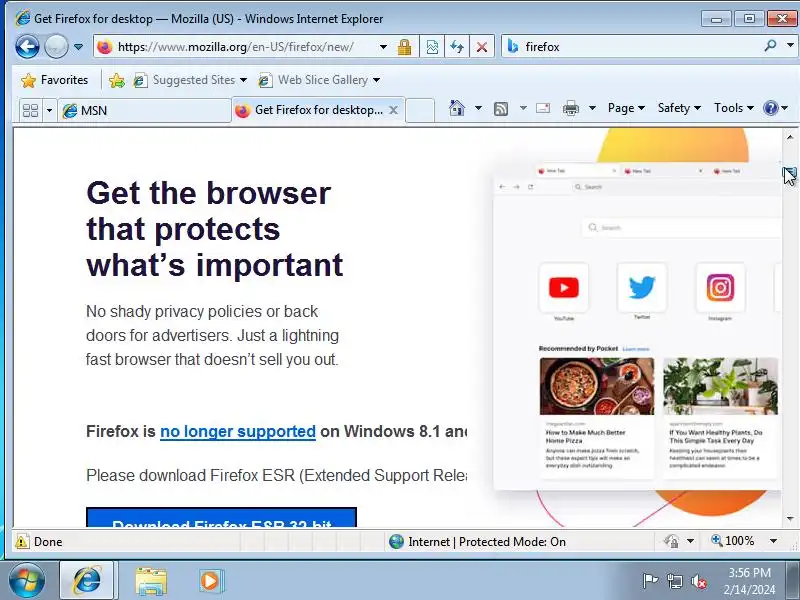Click the YouTube tile in the preview
The width and height of the screenshot is (800, 600).
point(563,288)
